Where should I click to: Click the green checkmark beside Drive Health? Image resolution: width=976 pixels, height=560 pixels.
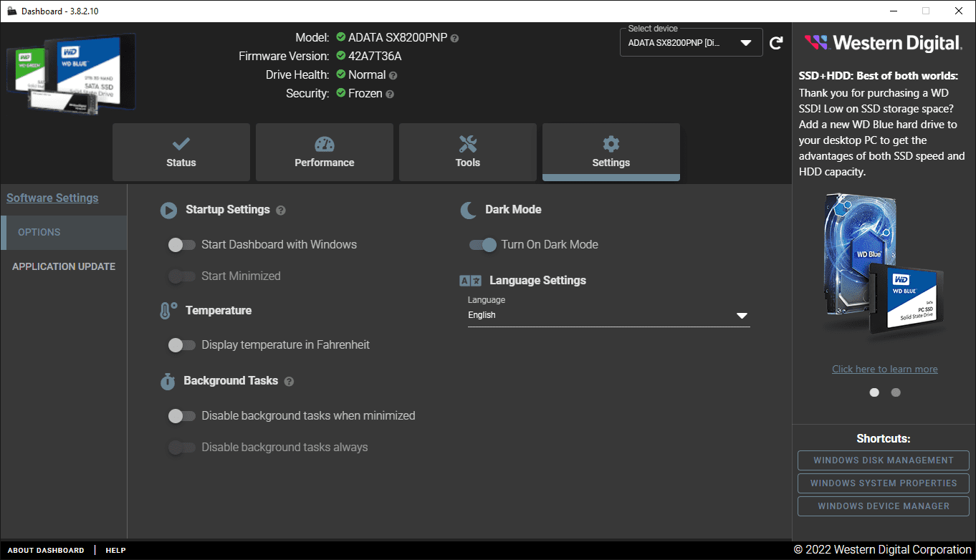(341, 74)
